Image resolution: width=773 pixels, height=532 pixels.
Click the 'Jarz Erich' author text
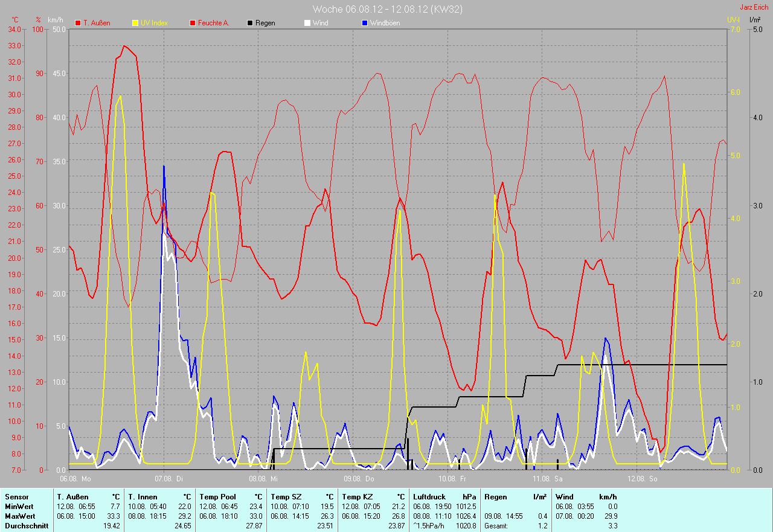click(754, 7)
